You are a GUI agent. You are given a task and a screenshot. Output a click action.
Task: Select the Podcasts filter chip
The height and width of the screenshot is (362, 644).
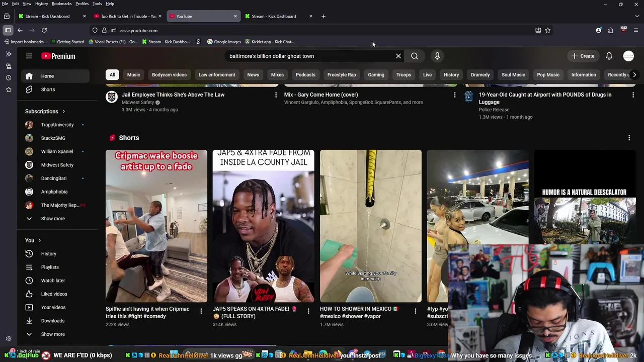click(305, 75)
